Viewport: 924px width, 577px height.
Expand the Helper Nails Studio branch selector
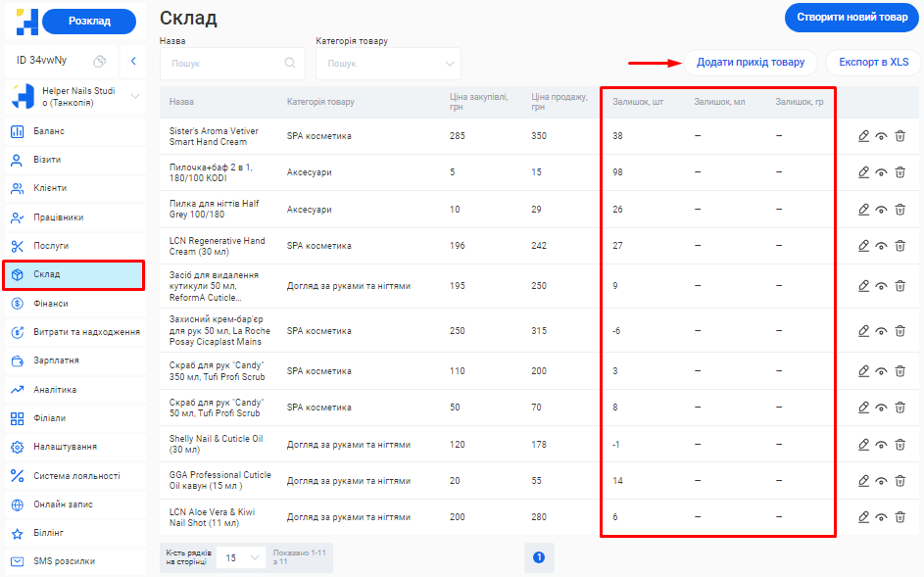pyautogui.click(x=135, y=96)
